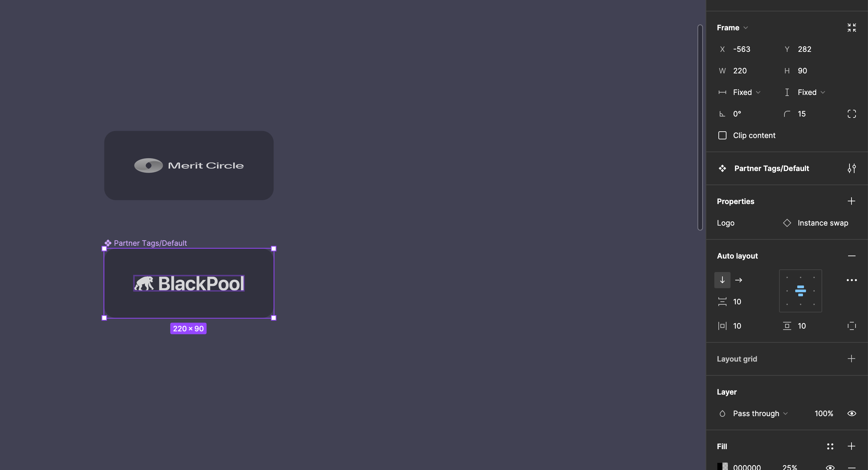The height and width of the screenshot is (470, 868).
Task: Click the Instance swap diamond icon
Action: pos(787,223)
